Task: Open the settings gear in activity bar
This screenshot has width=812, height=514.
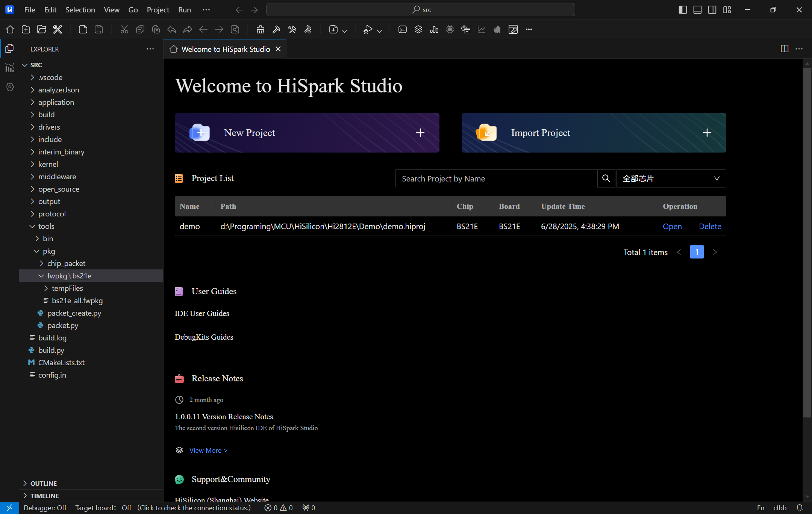Action: point(10,87)
